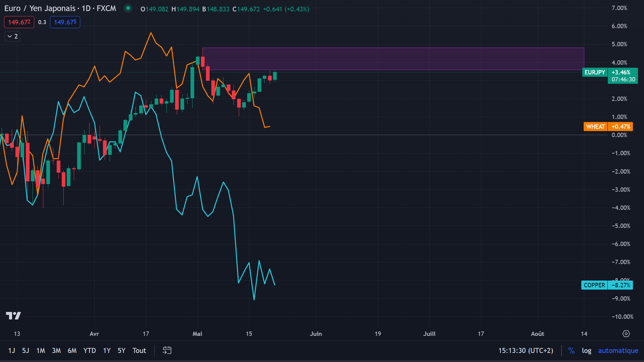
Task: Select the 1M time range
Action: point(41,351)
